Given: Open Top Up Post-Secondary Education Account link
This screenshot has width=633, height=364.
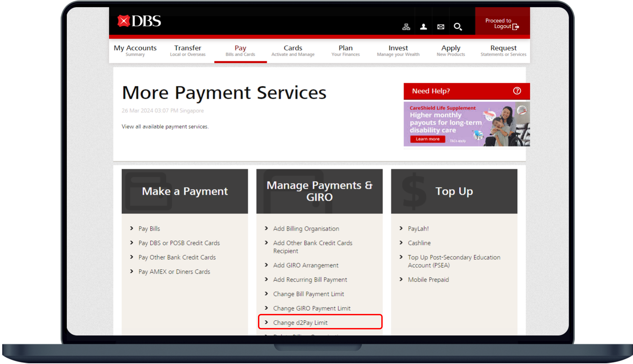Looking at the screenshot, I should 454,261.
